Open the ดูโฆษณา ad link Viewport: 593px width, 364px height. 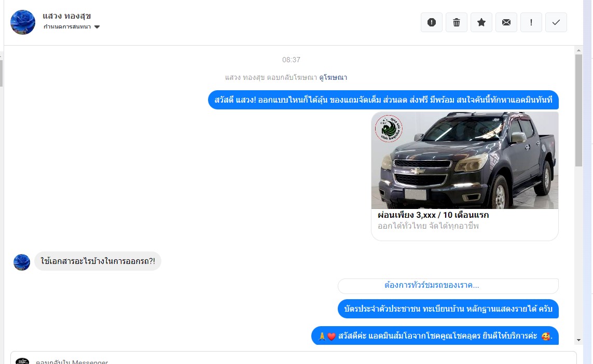pos(333,78)
